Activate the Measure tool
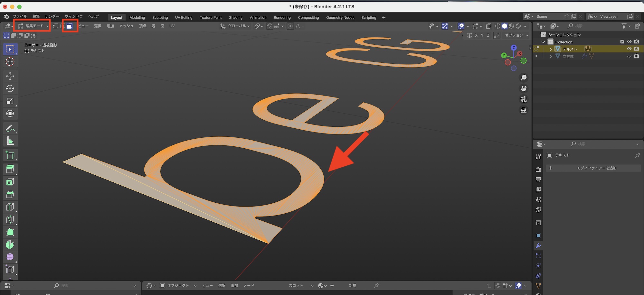Screen dimensions: 644x295 [10, 141]
